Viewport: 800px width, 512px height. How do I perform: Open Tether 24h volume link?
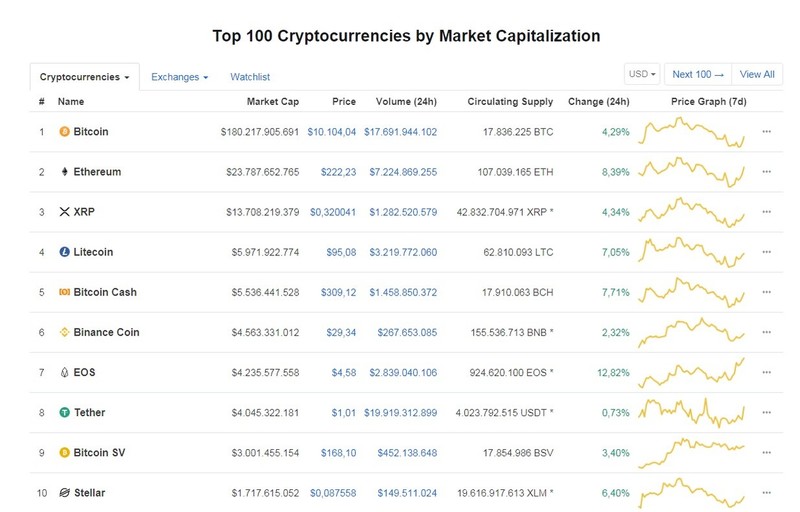tap(401, 413)
